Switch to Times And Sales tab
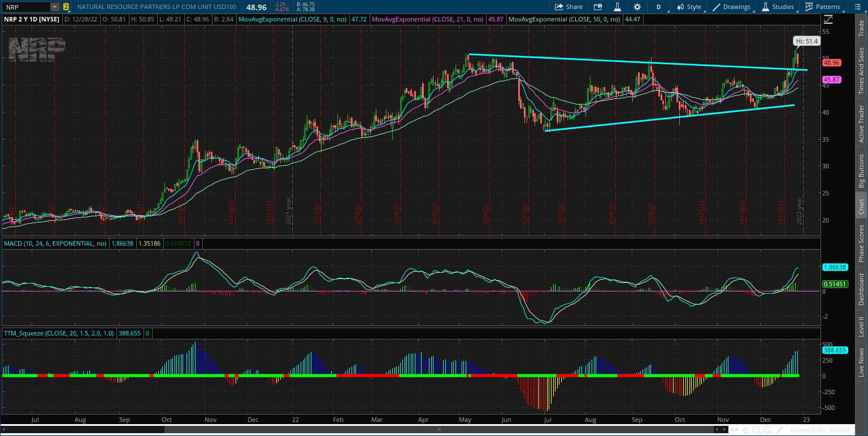 coord(861,71)
